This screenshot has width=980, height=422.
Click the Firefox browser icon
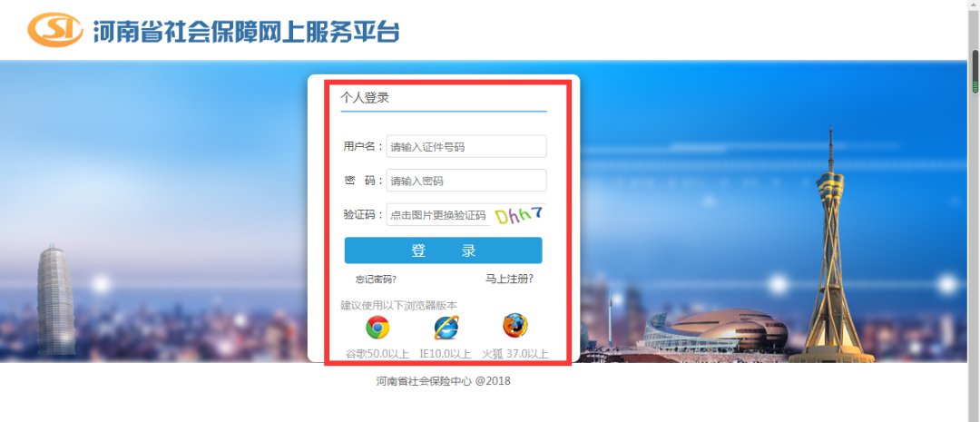coord(515,326)
